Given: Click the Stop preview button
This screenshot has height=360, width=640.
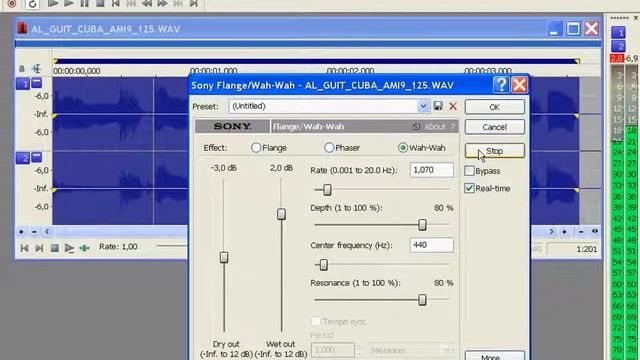Looking at the screenshot, I should coord(494,151).
